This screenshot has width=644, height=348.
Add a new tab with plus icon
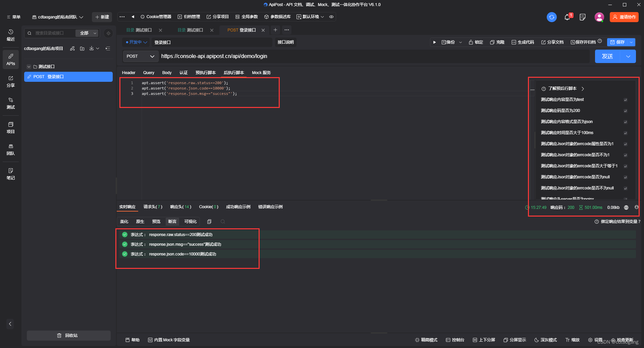click(275, 30)
